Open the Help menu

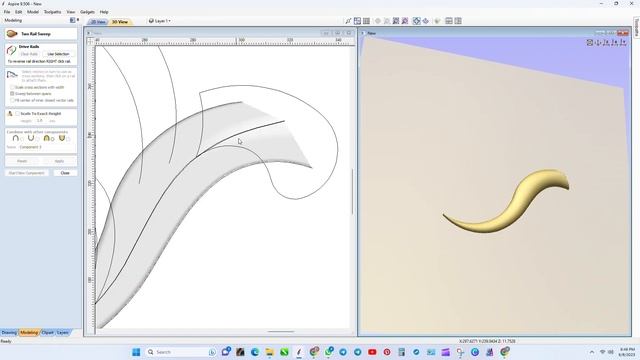104,12
